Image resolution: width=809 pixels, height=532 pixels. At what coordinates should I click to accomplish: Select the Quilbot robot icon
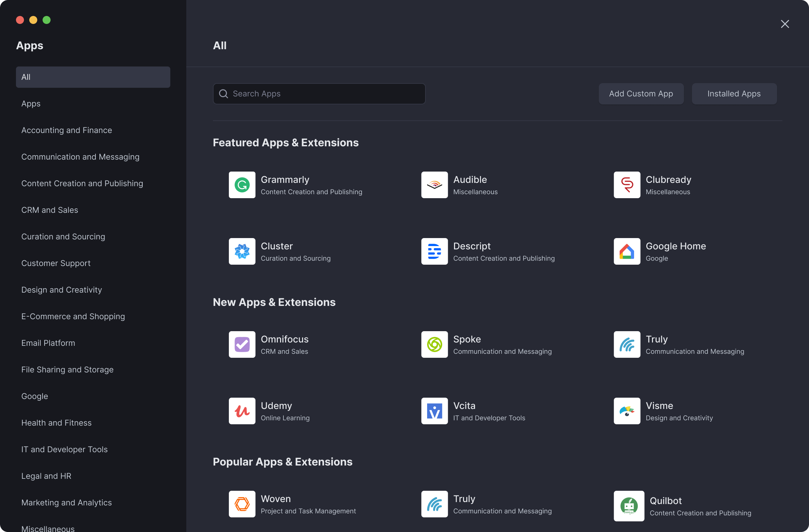[629, 506]
